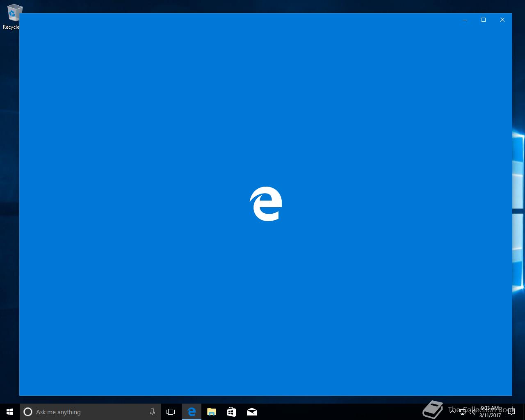Show hidden system tray icons

click(453, 412)
